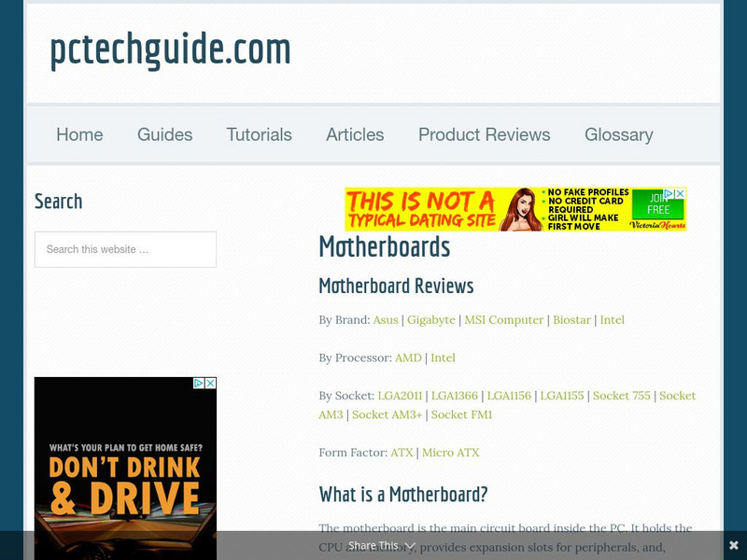Open the LGA2011 socket reviews
The image size is (747, 560).
pyautogui.click(x=400, y=395)
